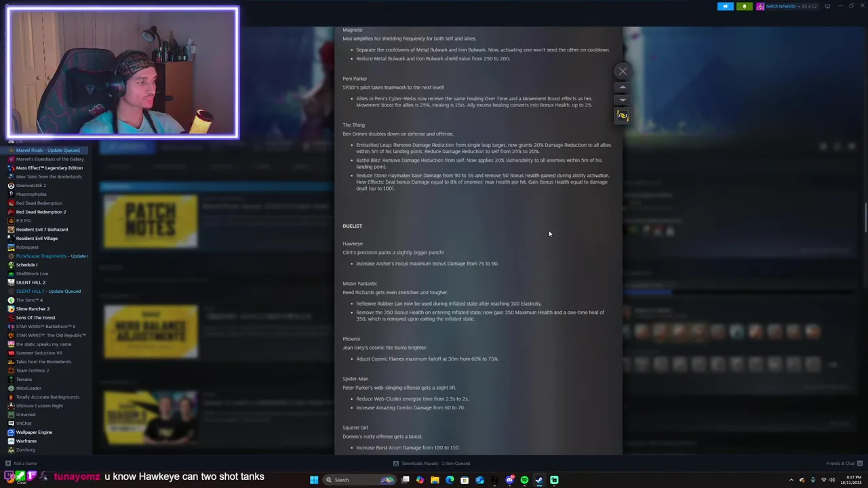Image resolution: width=868 pixels, height=488 pixels.
Task: Click the page scrollbar on the right edge
Action: click(865, 217)
